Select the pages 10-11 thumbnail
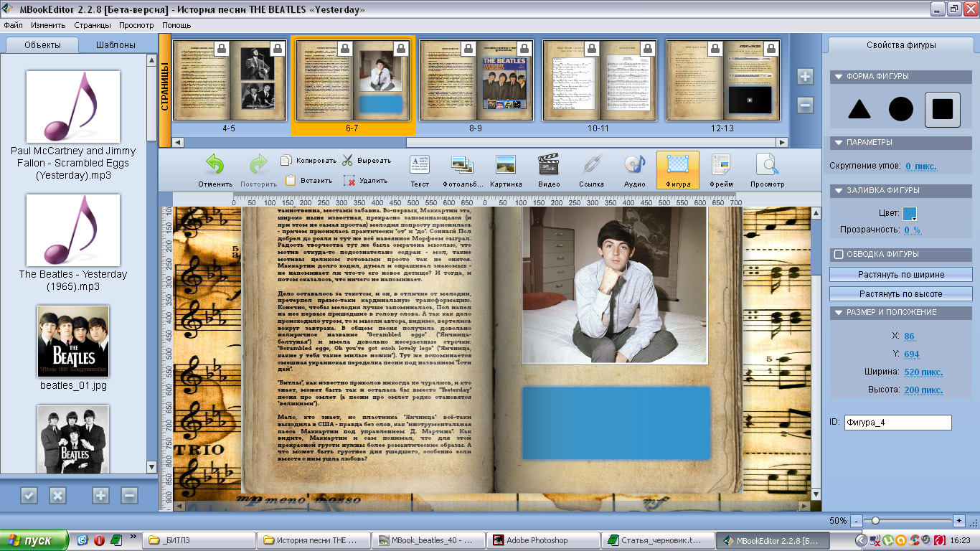Image resolution: width=980 pixels, height=551 pixels. [600, 80]
